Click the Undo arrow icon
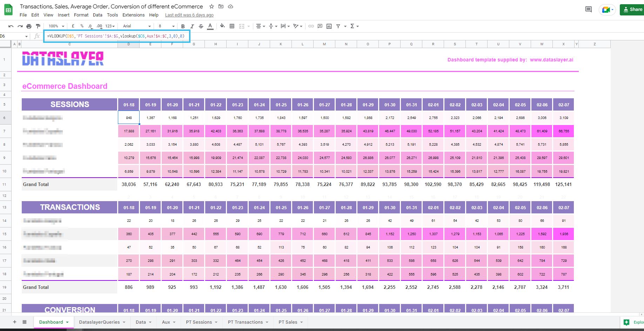 click(11, 26)
